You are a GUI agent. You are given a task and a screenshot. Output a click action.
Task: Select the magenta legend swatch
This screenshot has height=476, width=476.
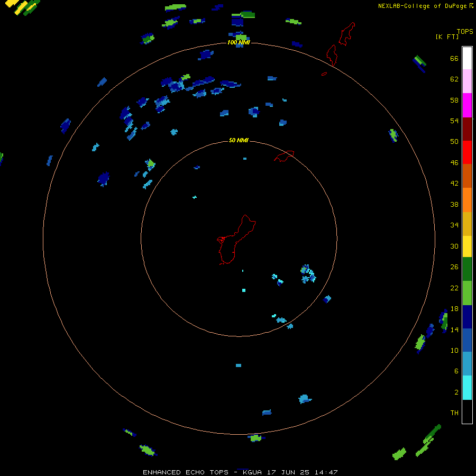(467, 105)
